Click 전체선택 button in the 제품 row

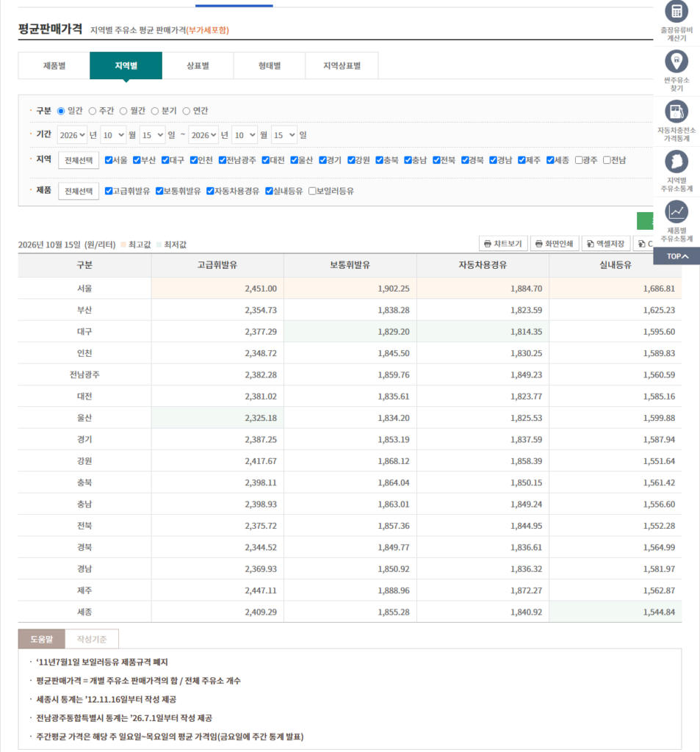pyautogui.click(x=79, y=191)
